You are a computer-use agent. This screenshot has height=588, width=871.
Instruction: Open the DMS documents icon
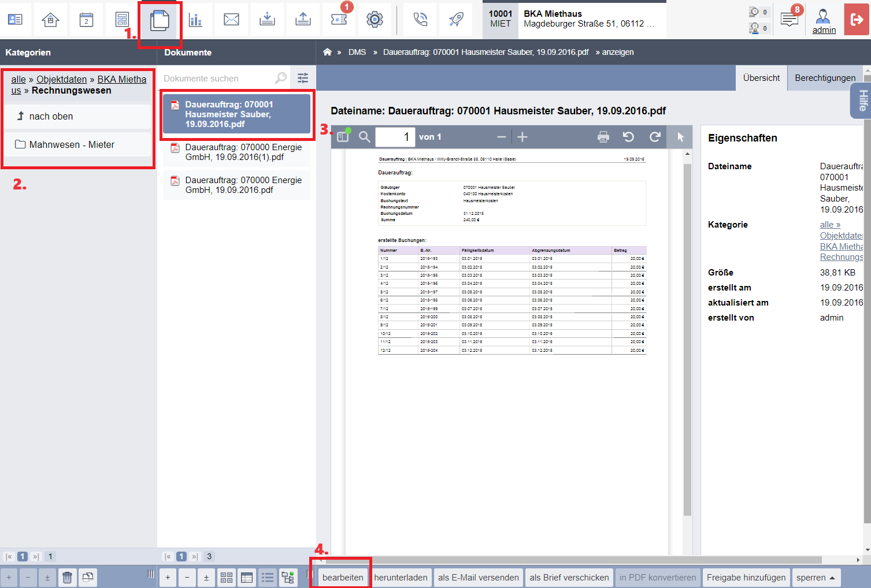click(160, 21)
